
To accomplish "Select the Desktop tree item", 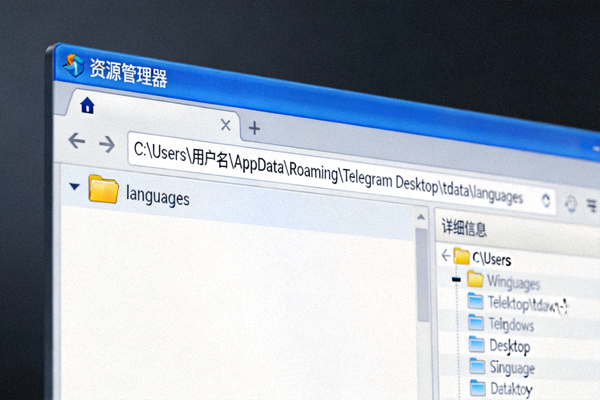I will tap(510, 347).
